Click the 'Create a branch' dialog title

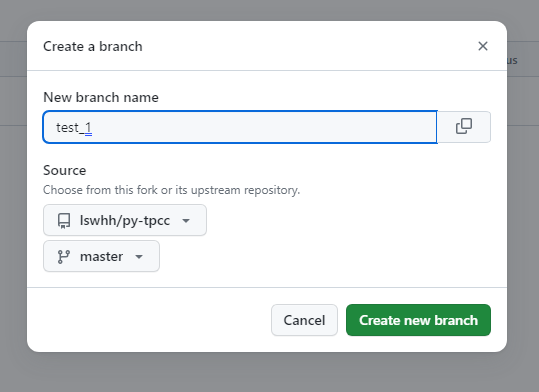click(x=93, y=46)
